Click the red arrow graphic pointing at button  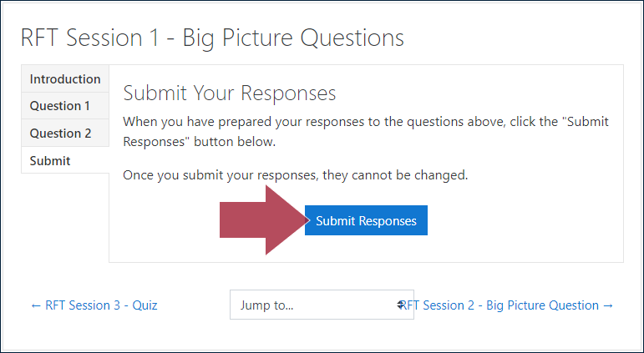point(265,220)
